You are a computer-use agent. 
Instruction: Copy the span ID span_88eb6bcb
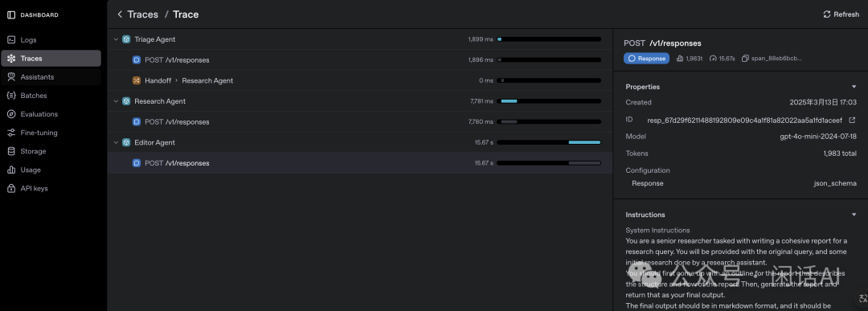point(745,58)
